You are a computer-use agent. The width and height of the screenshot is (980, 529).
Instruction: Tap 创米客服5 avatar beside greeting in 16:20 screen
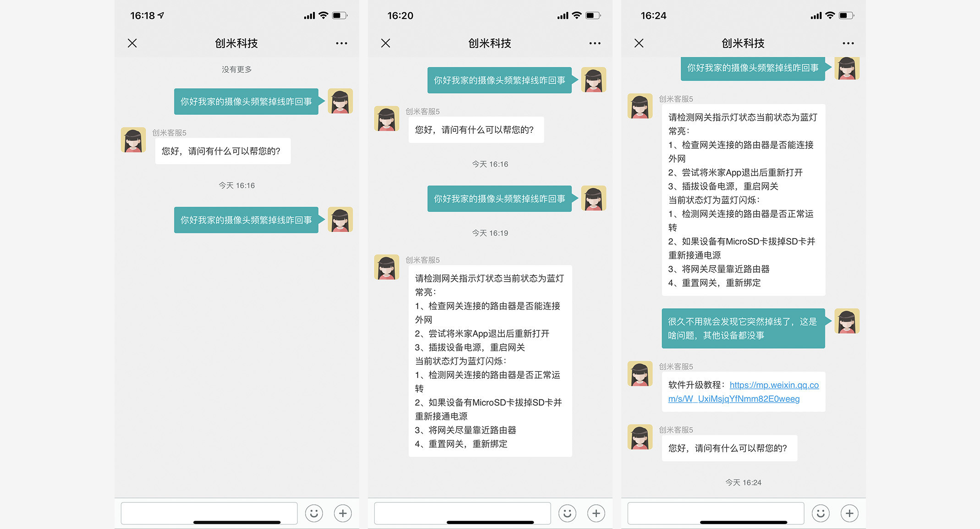pos(387,119)
